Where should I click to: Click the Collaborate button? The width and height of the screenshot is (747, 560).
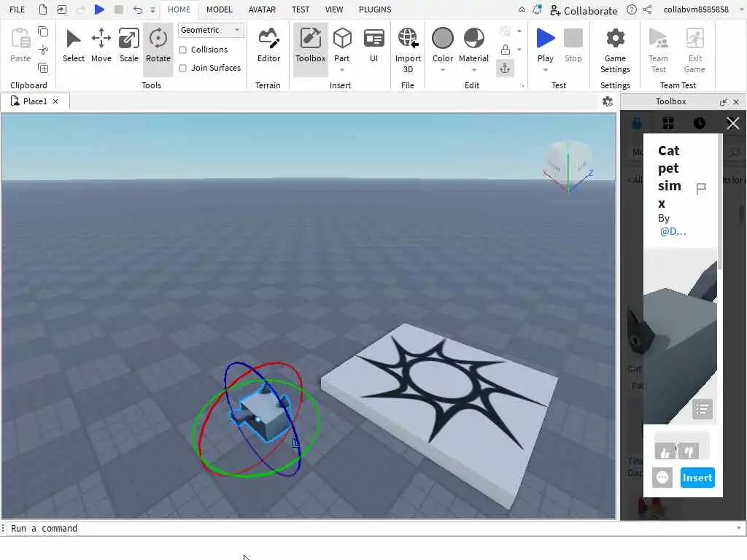tap(583, 10)
